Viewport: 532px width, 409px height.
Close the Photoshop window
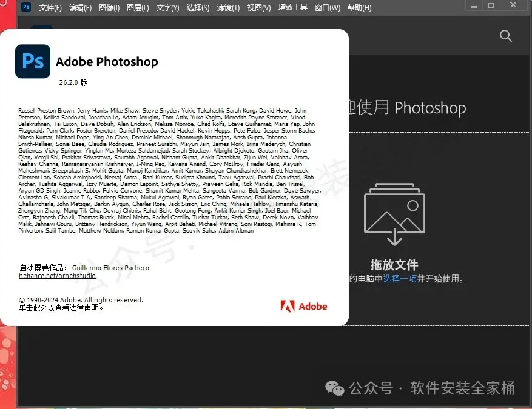(x=513, y=5)
